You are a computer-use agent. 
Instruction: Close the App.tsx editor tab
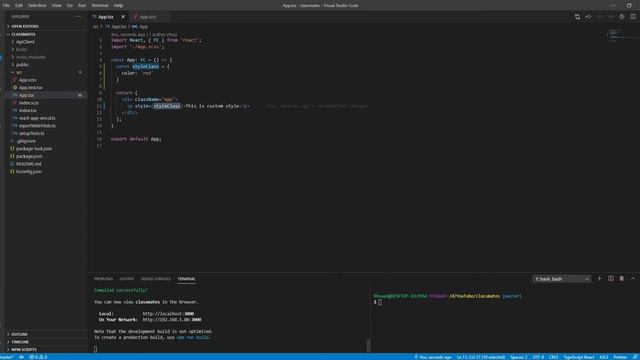pyautogui.click(x=123, y=17)
